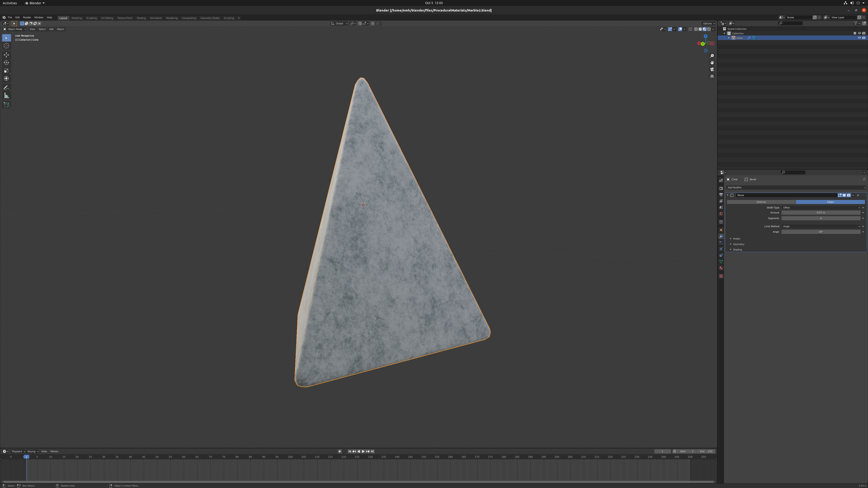Open the File menu
Viewport: 868px width, 488px height.
(x=10, y=18)
